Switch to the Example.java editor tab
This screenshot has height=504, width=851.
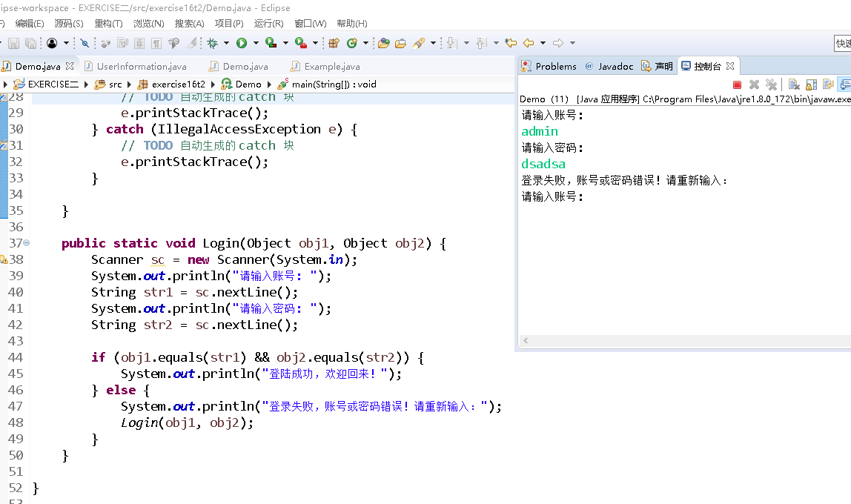pyautogui.click(x=325, y=66)
